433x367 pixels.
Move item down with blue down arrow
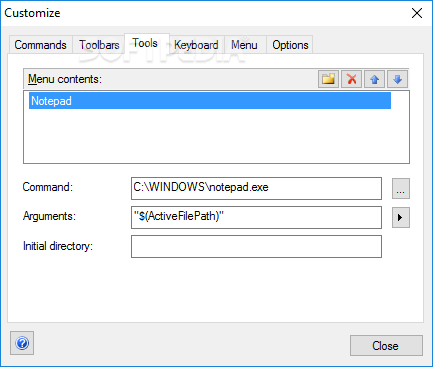(397, 79)
